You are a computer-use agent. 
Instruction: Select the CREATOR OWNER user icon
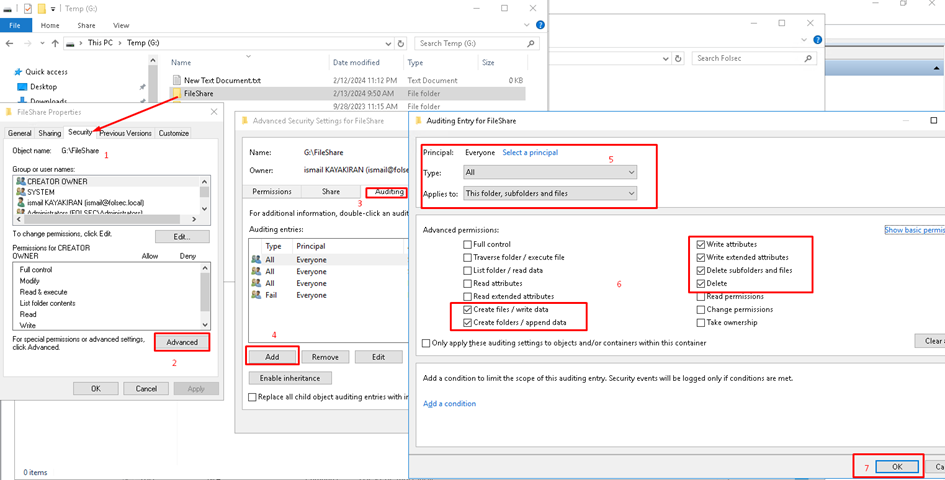point(19,181)
